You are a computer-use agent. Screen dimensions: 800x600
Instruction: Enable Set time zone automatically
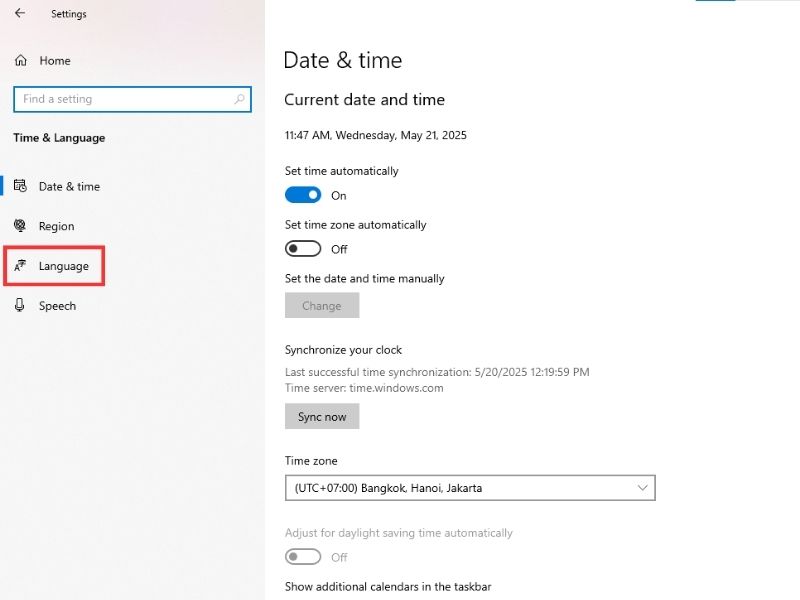(x=303, y=249)
